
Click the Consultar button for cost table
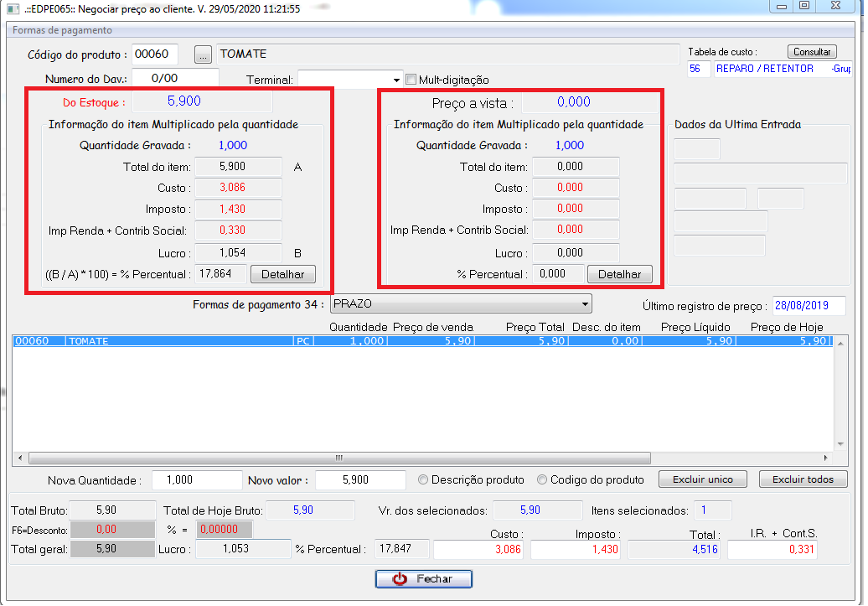click(812, 52)
